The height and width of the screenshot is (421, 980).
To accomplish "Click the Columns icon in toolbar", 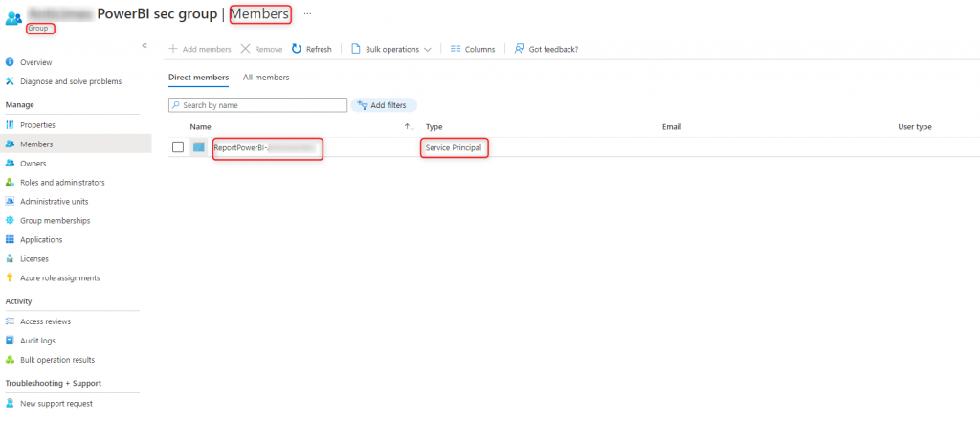I will click(456, 49).
